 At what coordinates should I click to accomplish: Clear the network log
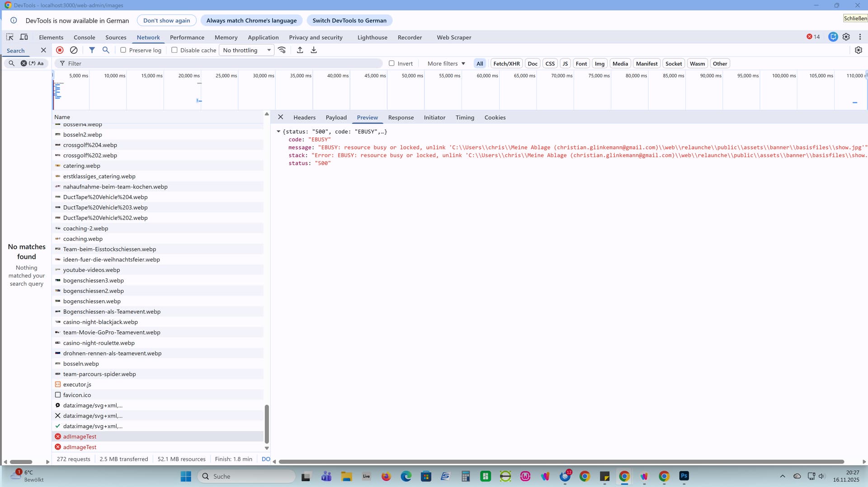[74, 50]
